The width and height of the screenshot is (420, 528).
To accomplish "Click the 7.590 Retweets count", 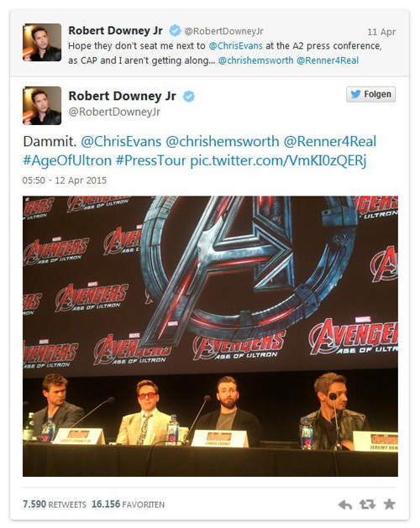I will click(x=55, y=504).
